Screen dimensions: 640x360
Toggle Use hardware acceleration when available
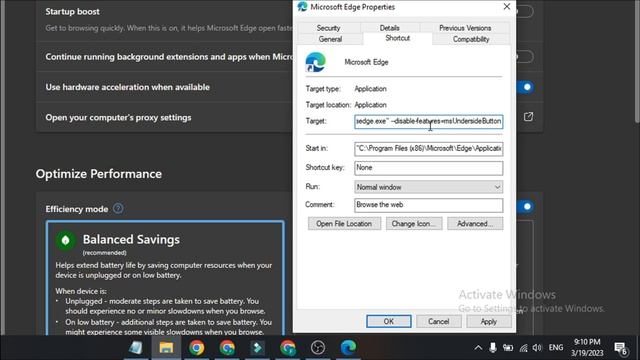(525, 87)
